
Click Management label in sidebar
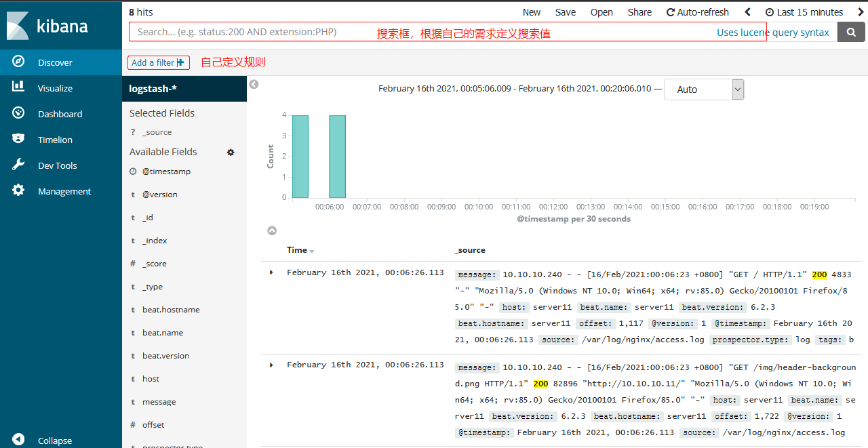tap(64, 191)
